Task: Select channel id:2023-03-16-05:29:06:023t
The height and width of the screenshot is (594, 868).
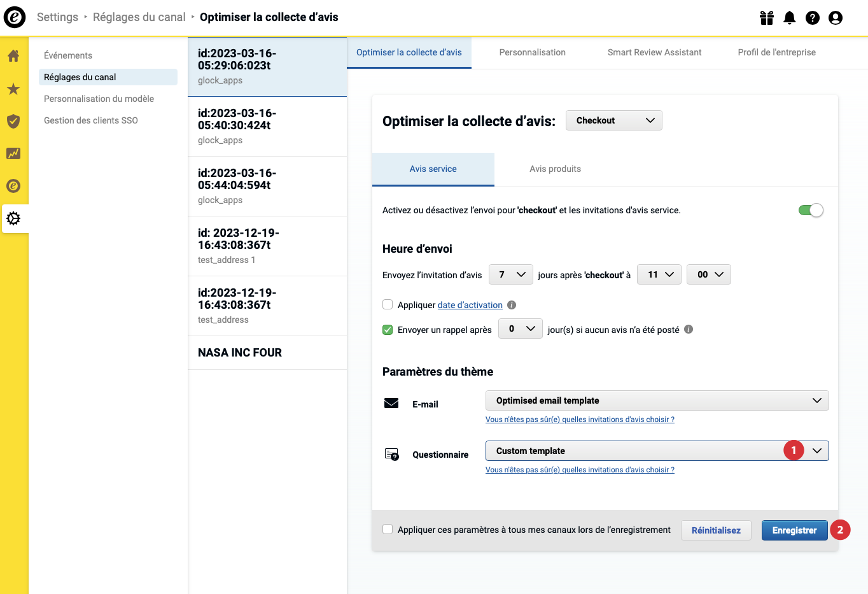Action: click(x=267, y=67)
